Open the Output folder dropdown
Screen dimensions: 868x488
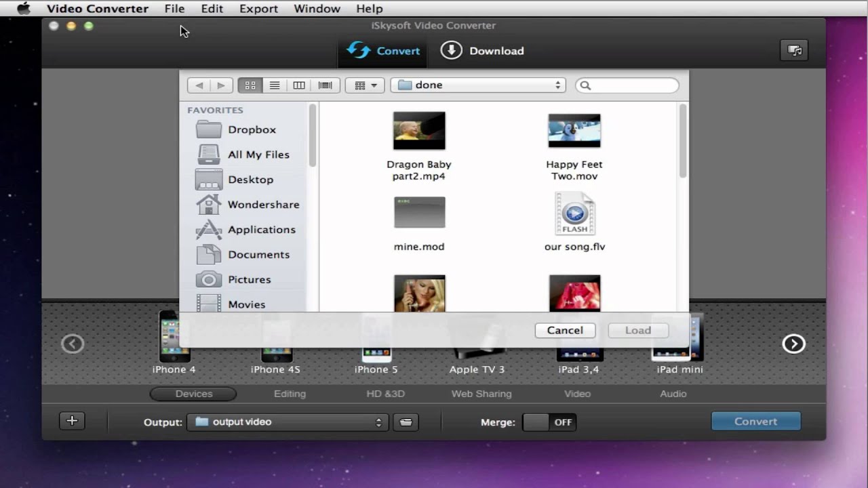[288, 422]
